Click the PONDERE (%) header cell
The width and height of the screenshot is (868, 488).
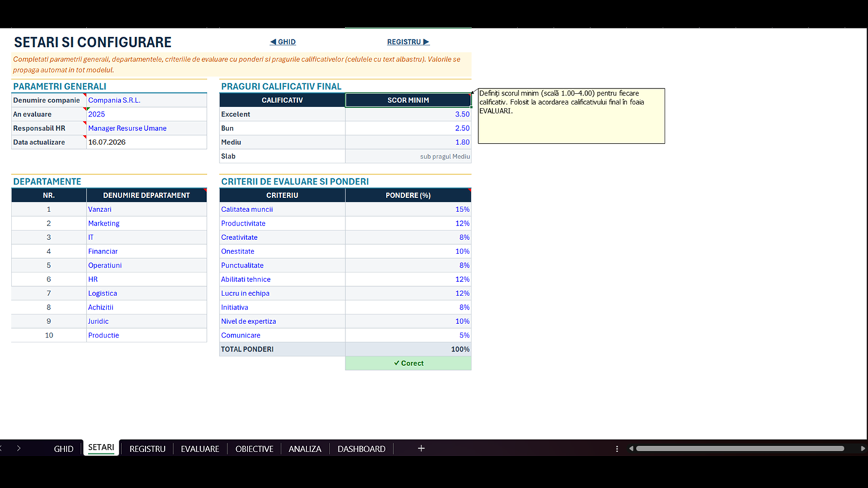(408, 195)
